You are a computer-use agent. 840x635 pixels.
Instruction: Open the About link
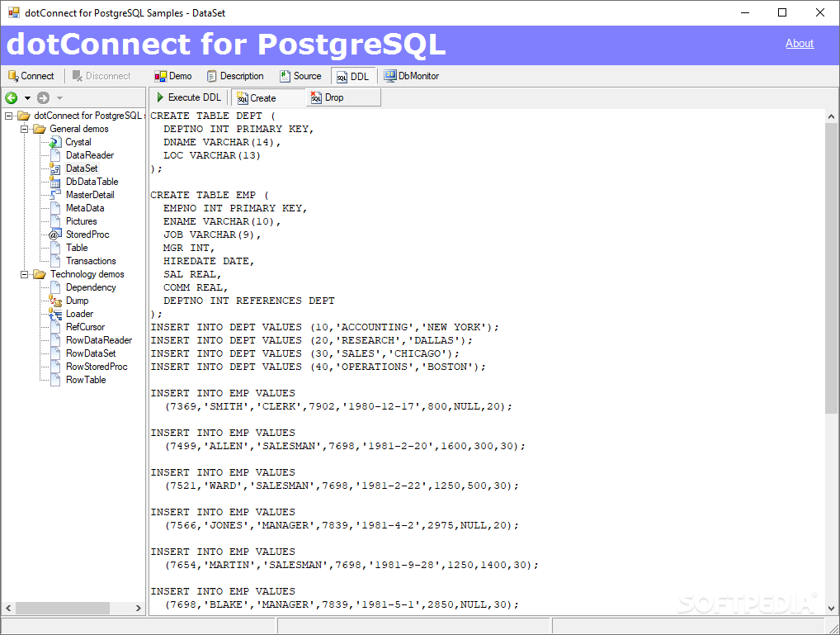point(800,44)
